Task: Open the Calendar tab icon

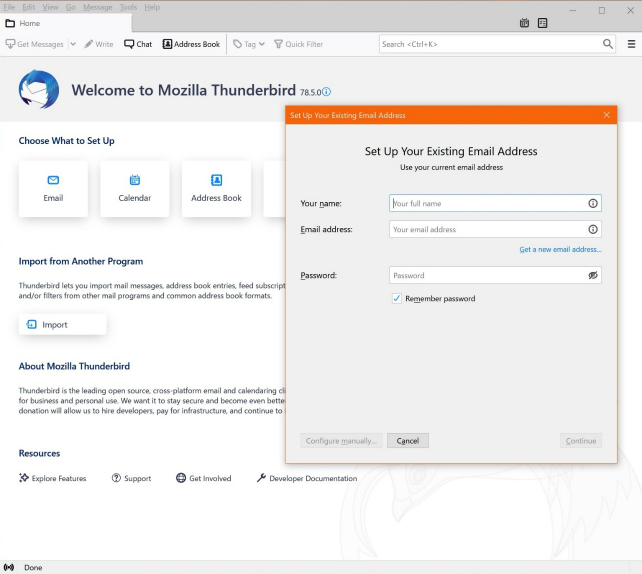Action: tap(524, 23)
